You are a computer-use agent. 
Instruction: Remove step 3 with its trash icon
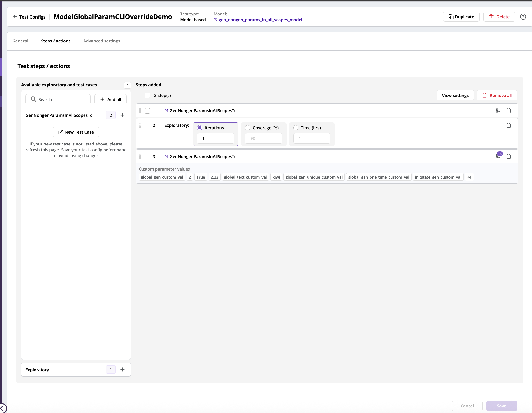pos(509,156)
